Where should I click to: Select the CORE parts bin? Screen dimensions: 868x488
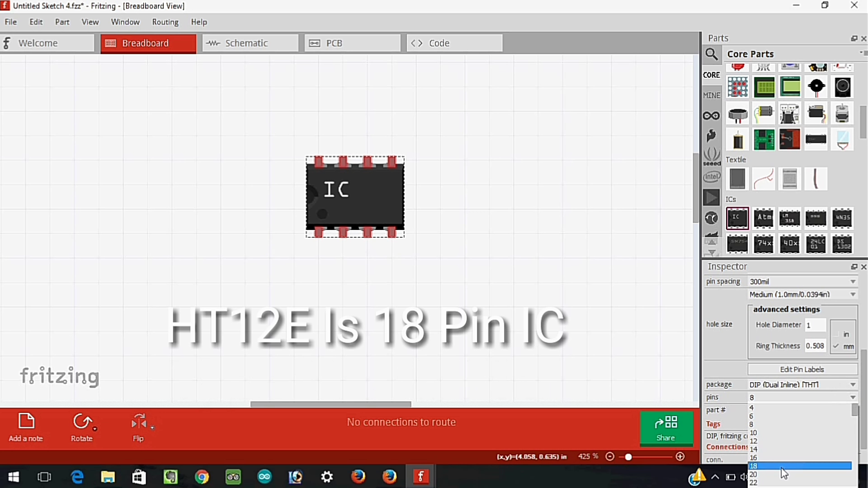point(712,75)
